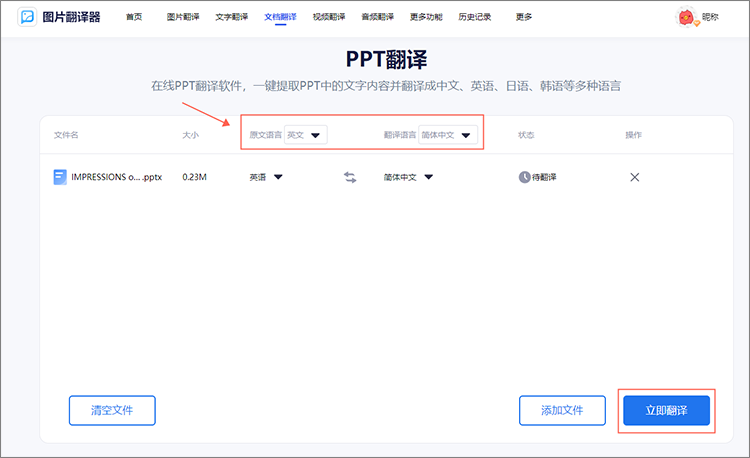Click the 立即翻译 button
The height and width of the screenshot is (458, 750).
tap(666, 410)
